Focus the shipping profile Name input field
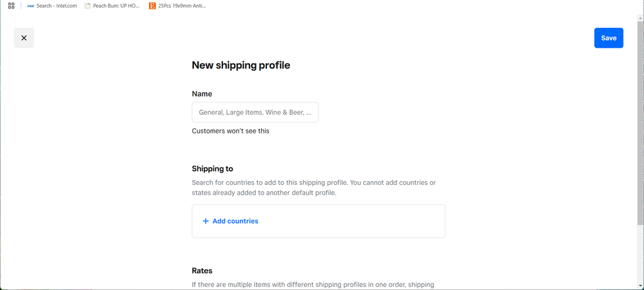 pos(255,113)
